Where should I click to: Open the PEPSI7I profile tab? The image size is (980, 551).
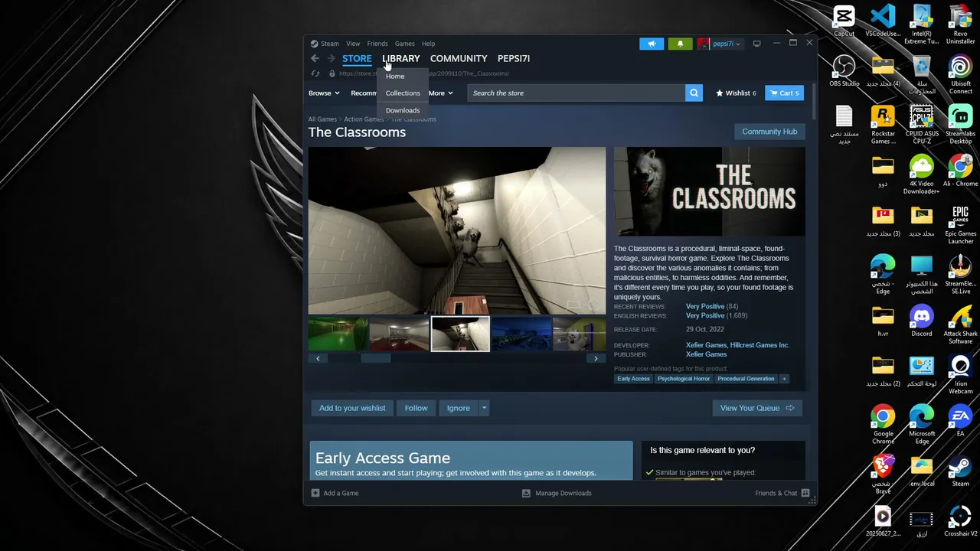click(514, 58)
